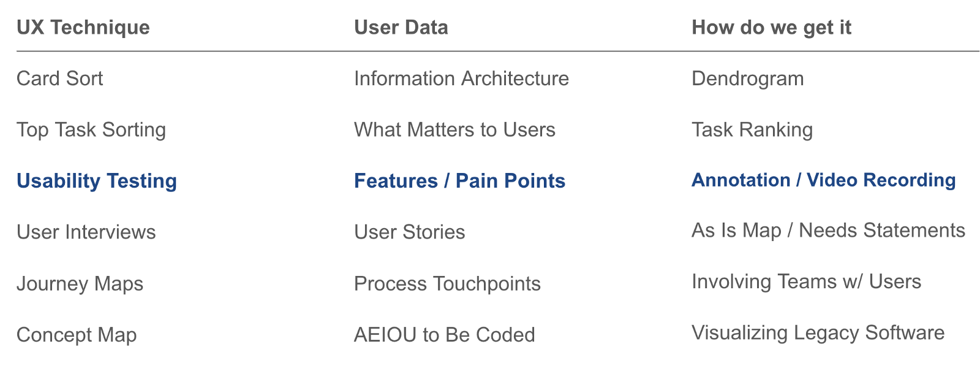
Task: Select the Concept Map cell
Action: point(77,335)
